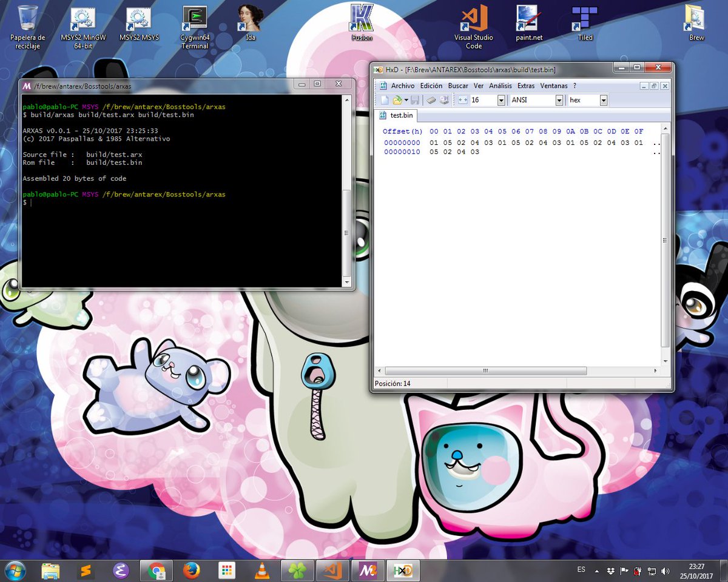728x582 pixels.
Task: Open Sublime Text from the taskbar
Action: click(x=86, y=570)
